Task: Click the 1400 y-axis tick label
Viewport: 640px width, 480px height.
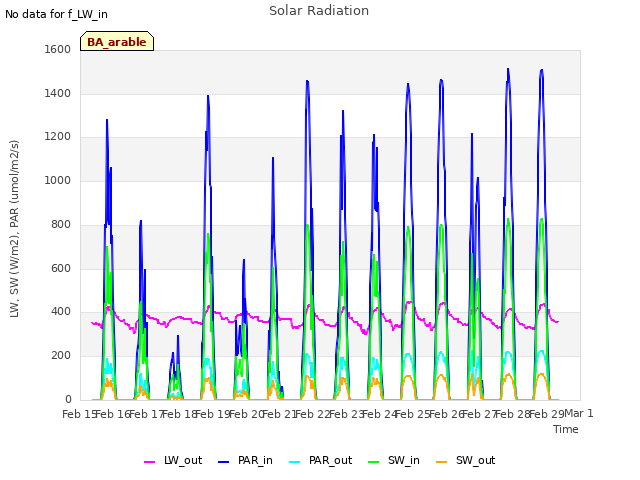Action: (x=58, y=93)
